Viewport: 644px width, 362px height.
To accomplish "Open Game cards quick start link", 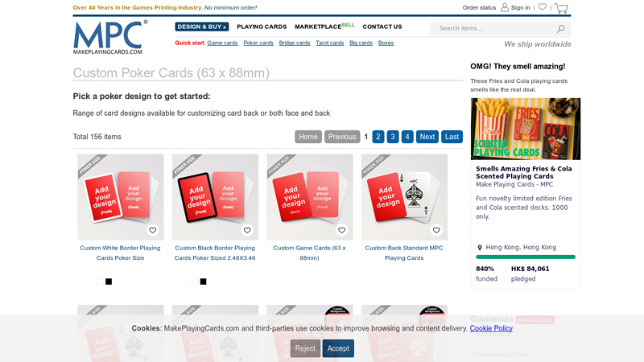I will point(222,43).
